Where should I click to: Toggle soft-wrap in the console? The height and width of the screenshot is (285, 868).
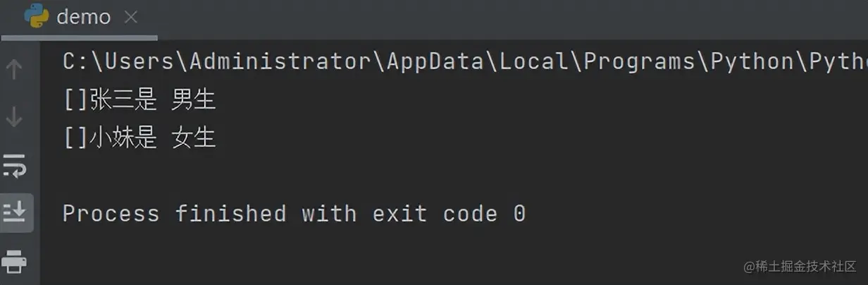[14, 166]
